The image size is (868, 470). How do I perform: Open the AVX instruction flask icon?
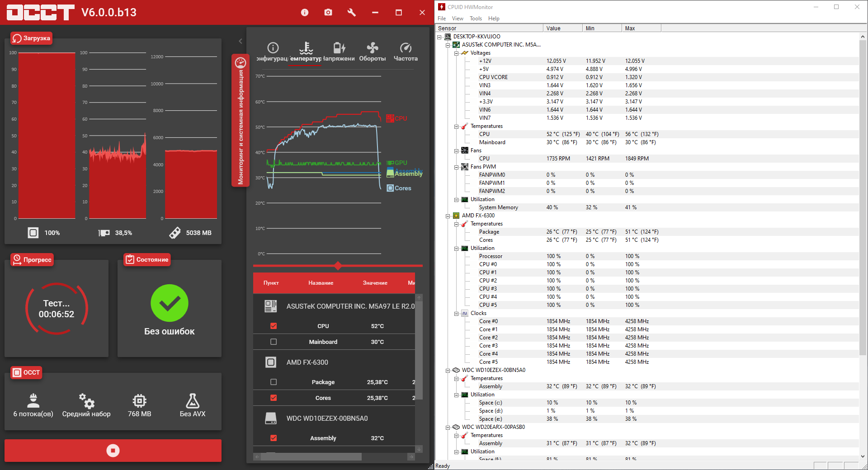coord(193,400)
